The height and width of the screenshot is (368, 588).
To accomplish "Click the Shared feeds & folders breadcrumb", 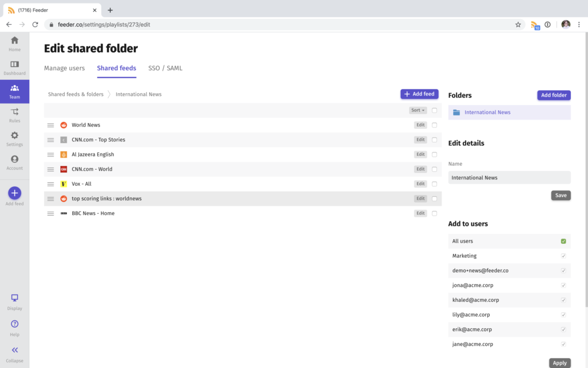I will click(76, 94).
